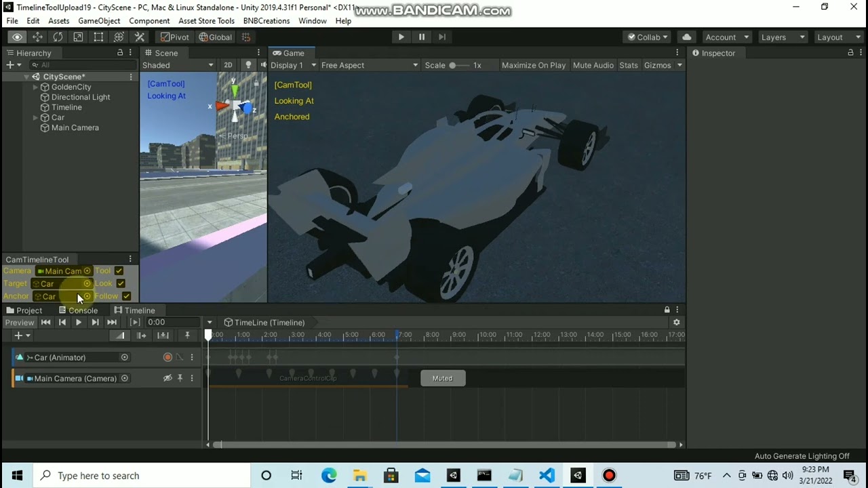Viewport: 868px width, 488px height.
Task: Toggle Maximize On Play
Action: [x=534, y=65]
